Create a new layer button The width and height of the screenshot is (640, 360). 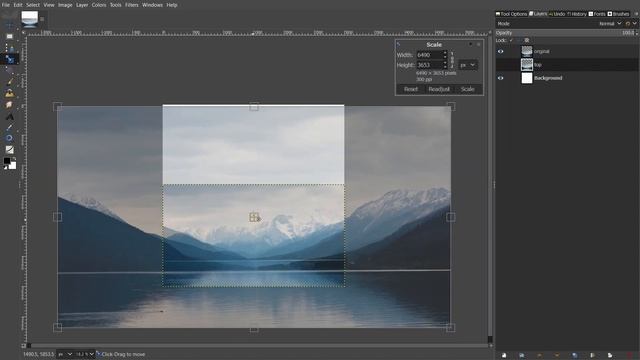coord(504,356)
